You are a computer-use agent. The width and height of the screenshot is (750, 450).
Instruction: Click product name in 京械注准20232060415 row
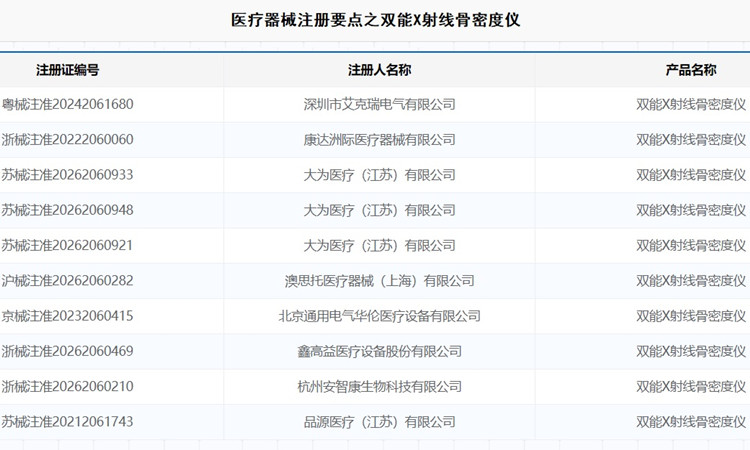[691, 316]
